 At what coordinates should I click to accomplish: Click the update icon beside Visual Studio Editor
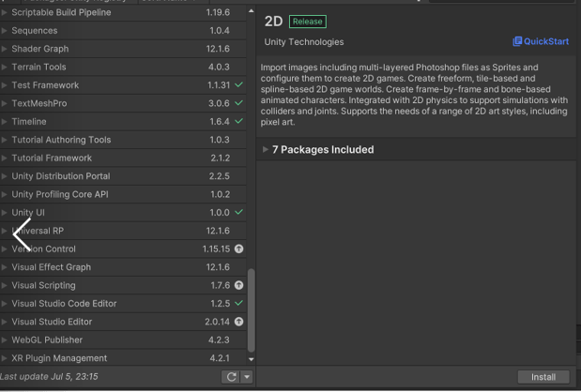click(x=238, y=322)
